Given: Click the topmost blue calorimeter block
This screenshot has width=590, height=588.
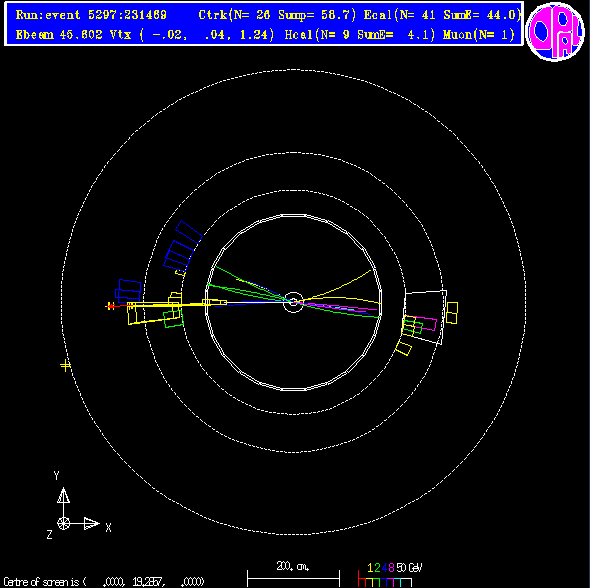Looking at the screenshot, I should 189,232.
